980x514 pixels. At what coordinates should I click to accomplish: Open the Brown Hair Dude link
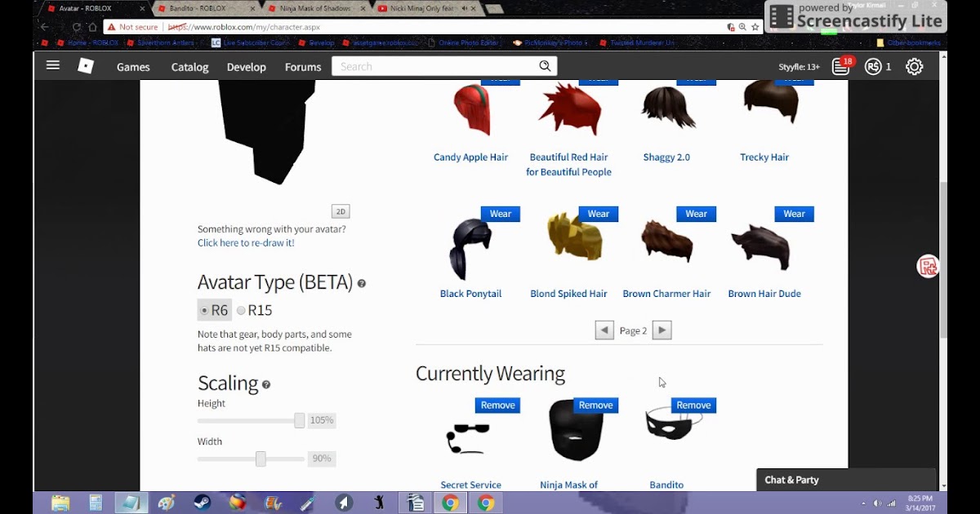[x=764, y=294]
